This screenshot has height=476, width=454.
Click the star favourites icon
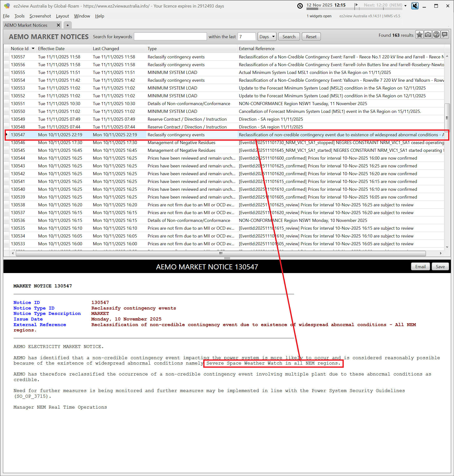point(419,35)
